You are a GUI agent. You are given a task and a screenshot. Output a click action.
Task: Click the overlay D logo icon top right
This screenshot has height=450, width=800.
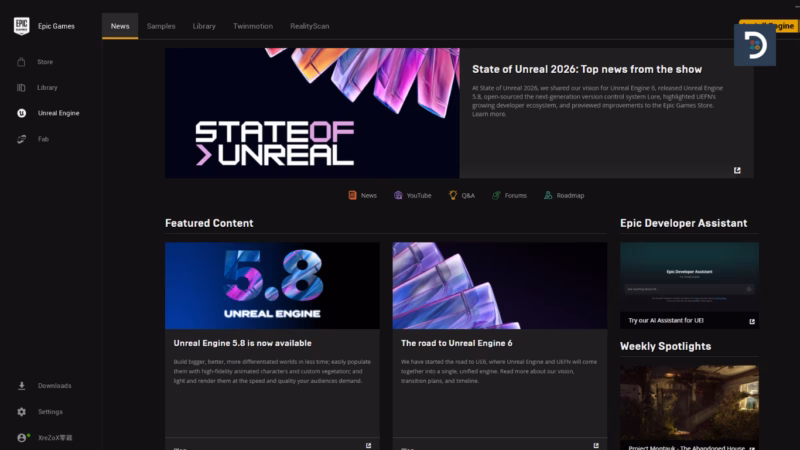coord(755,45)
